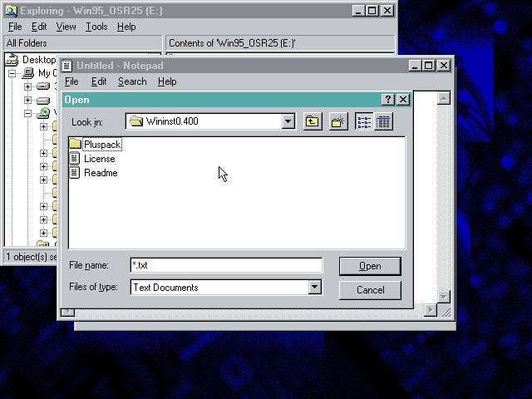Select the License text file
This screenshot has width=532, height=399.
click(x=92, y=159)
